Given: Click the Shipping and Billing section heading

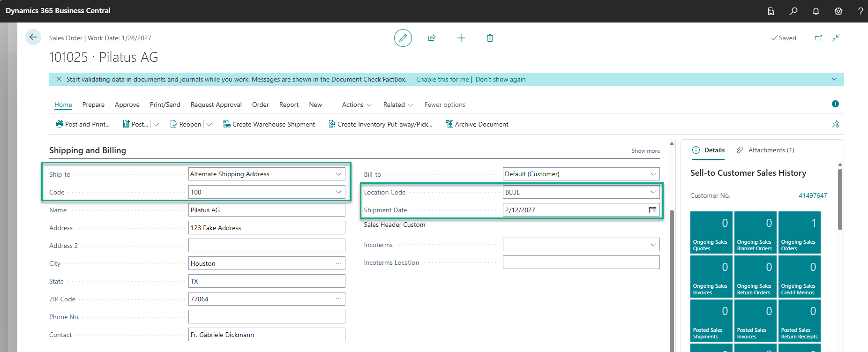Looking at the screenshot, I should 88,150.
